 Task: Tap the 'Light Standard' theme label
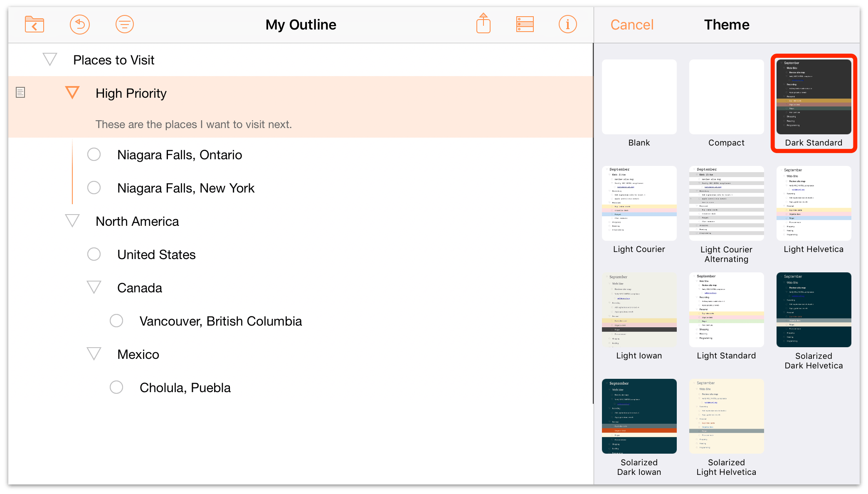click(x=727, y=356)
